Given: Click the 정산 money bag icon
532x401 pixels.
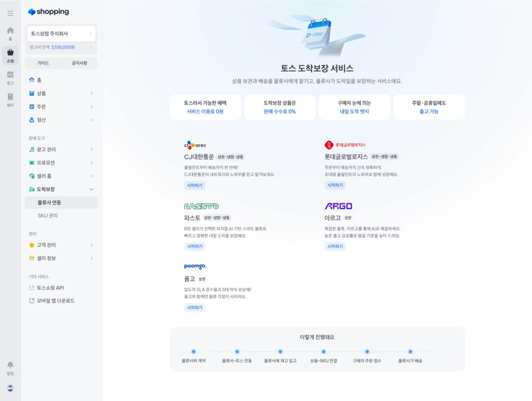Looking at the screenshot, I should 32,120.
